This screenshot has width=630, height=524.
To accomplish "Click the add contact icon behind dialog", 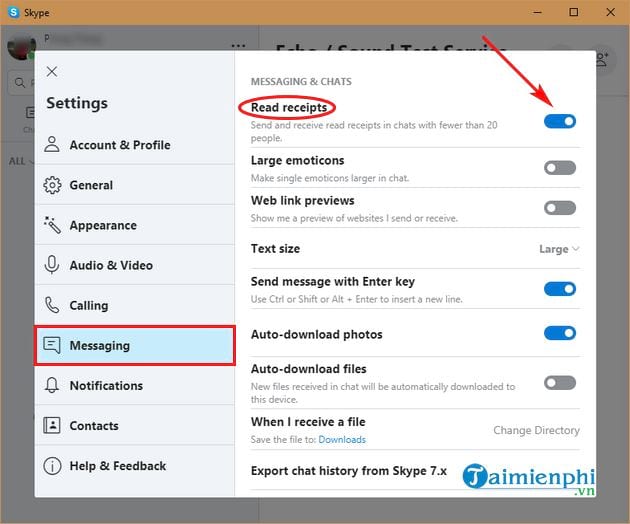I will pyautogui.click(x=602, y=60).
